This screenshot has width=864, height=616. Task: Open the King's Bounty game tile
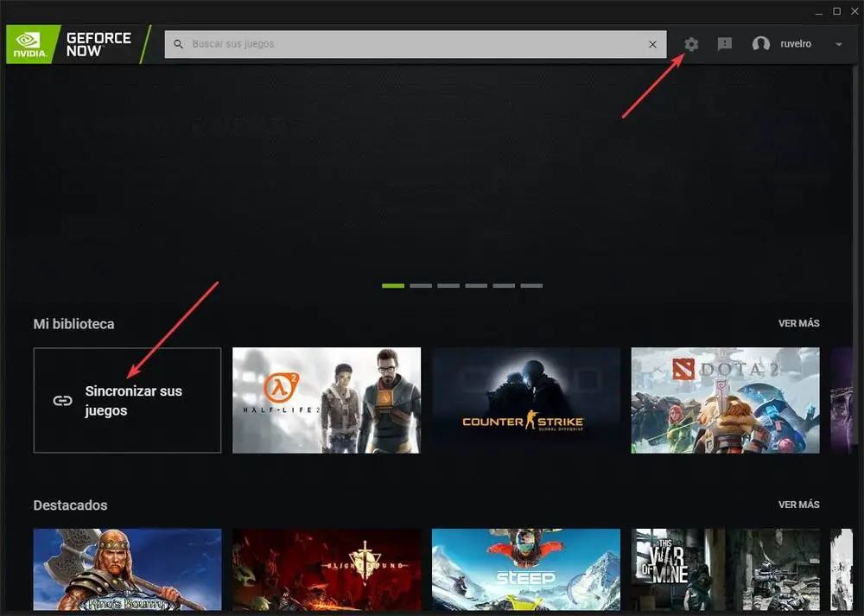coord(127,569)
